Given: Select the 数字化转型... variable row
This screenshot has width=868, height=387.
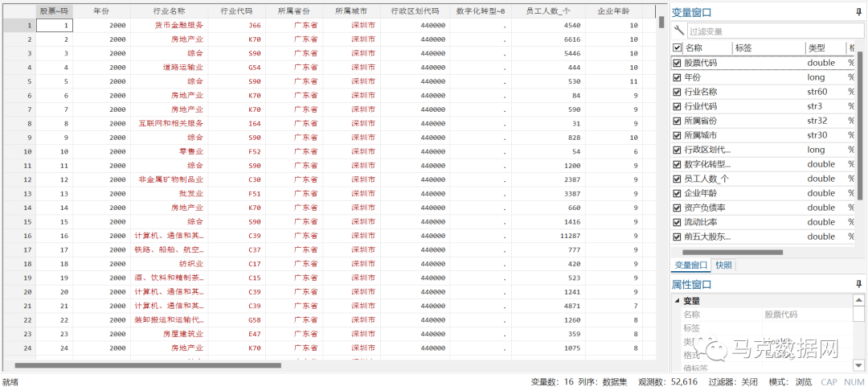Looking at the screenshot, I should click(764, 164).
